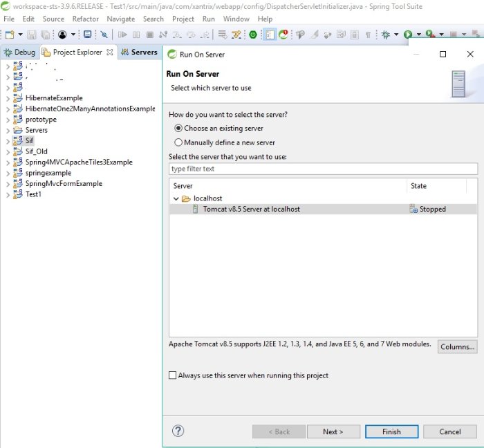The width and height of the screenshot is (484, 448).
Task: Click the black profile circle toolbar icon
Action: (62, 35)
